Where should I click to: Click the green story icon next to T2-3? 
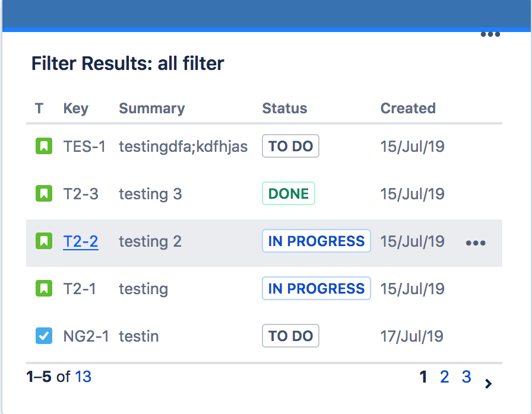click(44, 193)
